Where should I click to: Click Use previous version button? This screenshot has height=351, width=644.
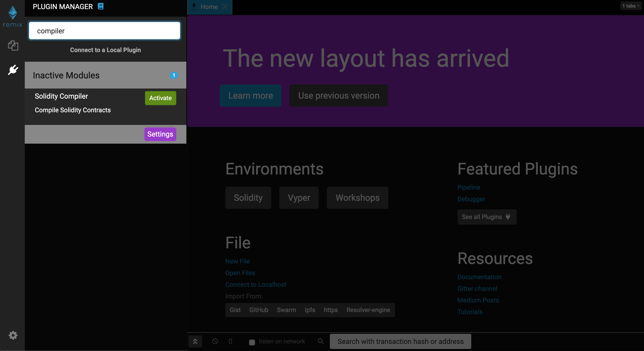tap(339, 96)
